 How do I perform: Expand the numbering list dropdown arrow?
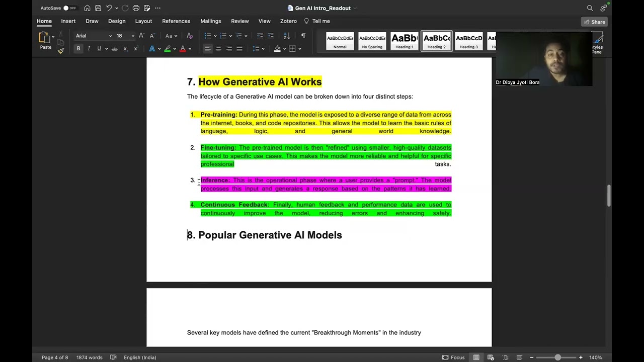pos(230,36)
